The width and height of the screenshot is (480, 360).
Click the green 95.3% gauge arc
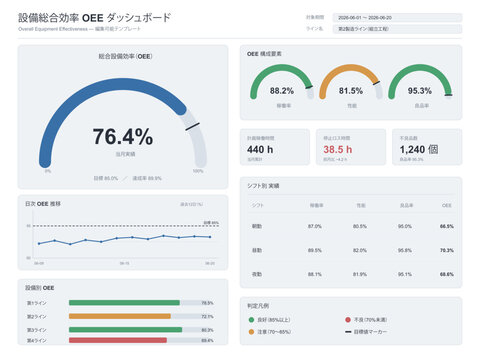(420, 68)
